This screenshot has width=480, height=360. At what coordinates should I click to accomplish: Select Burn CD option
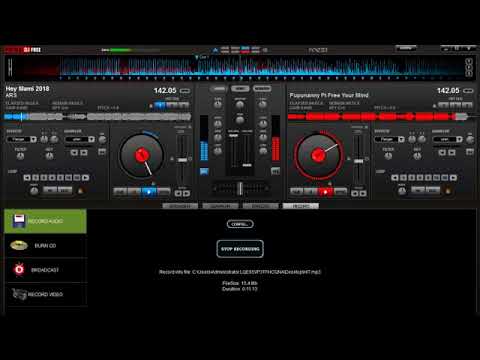45,246
